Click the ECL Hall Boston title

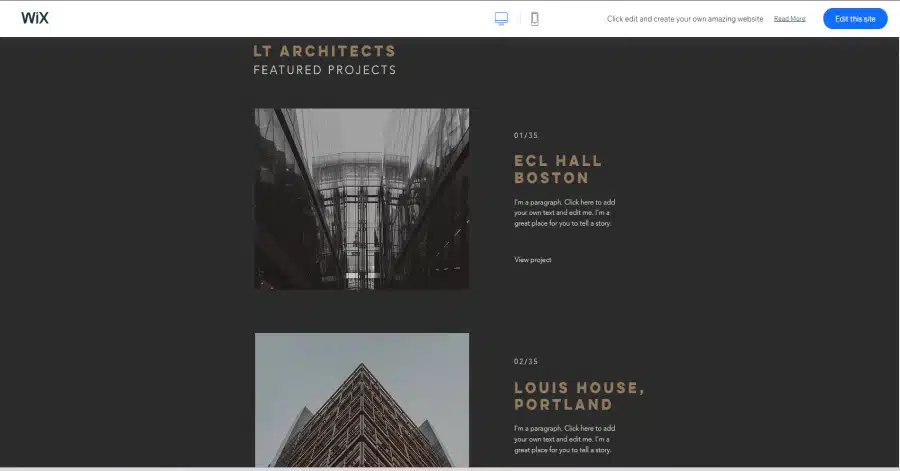(x=558, y=169)
